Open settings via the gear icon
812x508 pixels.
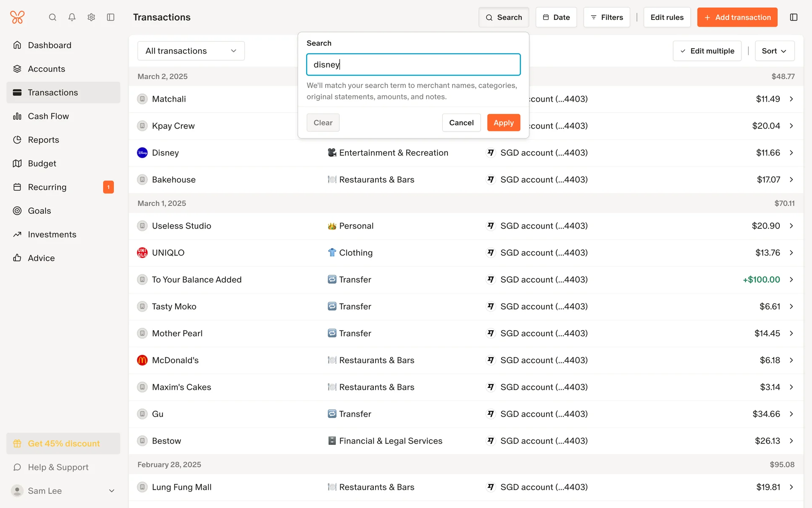[x=91, y=17]
